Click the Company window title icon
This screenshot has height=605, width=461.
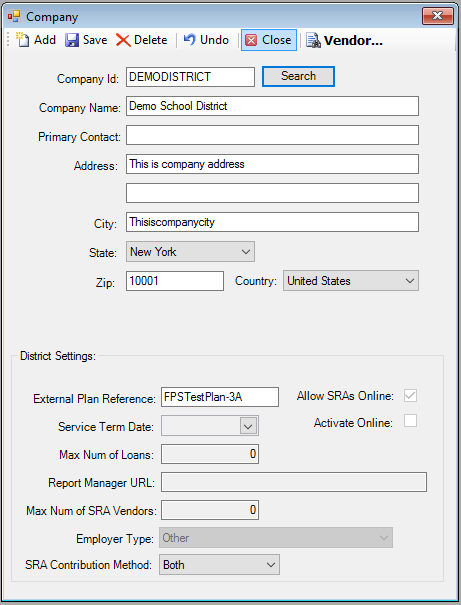click(14, 16)
